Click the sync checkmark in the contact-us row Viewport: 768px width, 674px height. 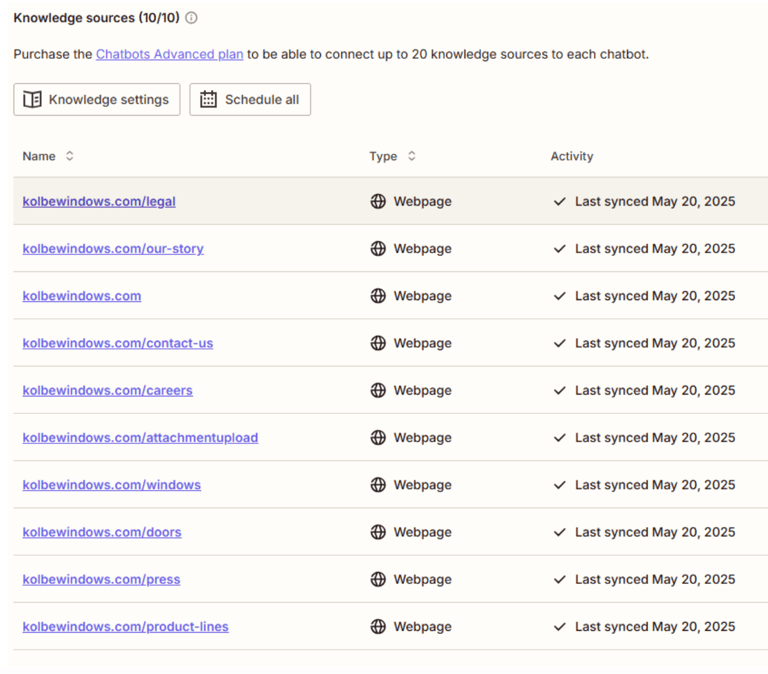pos(560,343)
